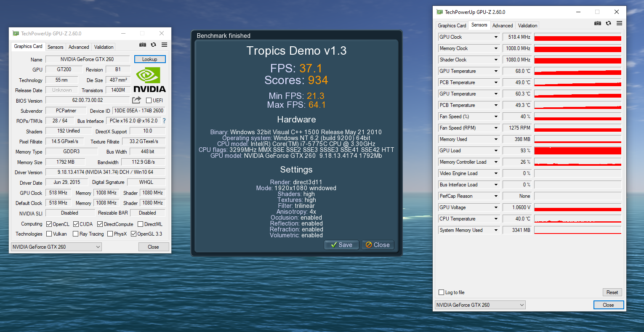Open Graphics Card tab in right GPU-Z window
644x332 pixels.
(x=452, y=26)
